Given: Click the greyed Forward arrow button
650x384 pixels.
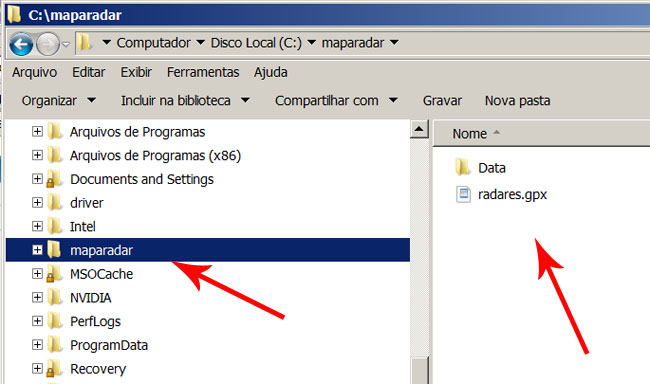Looking at the screenshot, I should pyautogui.click(x=48, y=44).
